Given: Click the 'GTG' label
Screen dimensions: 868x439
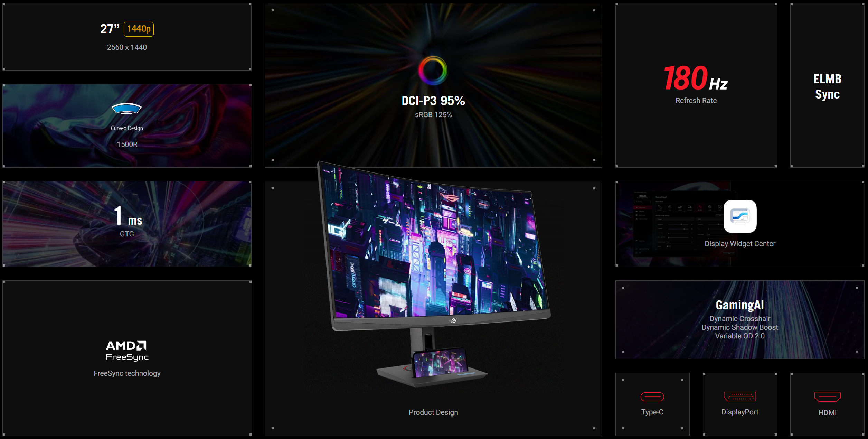Looking at the screenshot, I should tap(127, 234).
